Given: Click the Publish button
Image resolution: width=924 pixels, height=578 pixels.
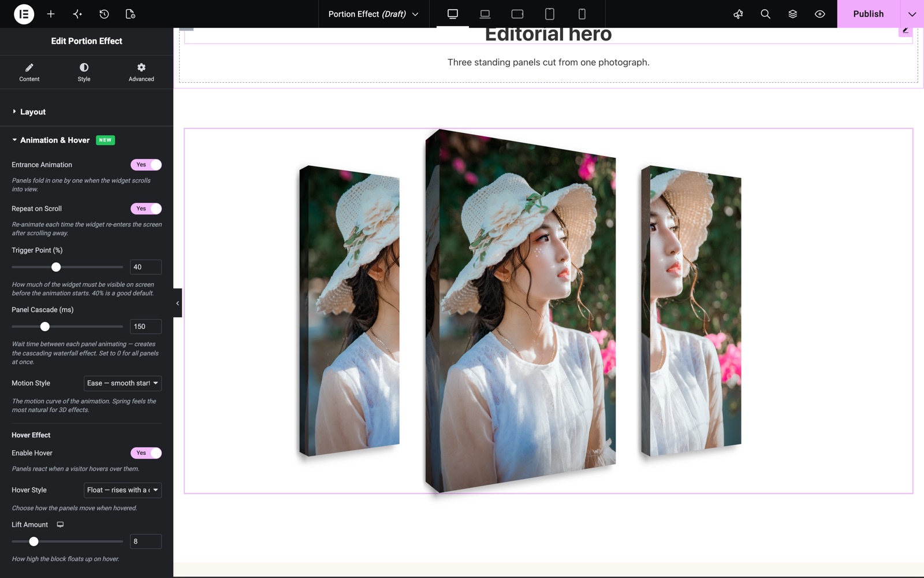Looking at the screenshot, I should point(869,14).
